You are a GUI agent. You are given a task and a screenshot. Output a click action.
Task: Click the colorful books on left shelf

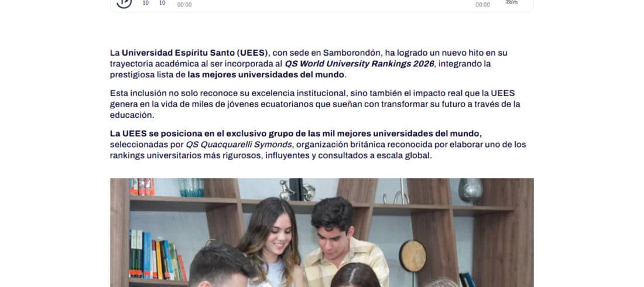pyautogui.click(x=157, y=255)
